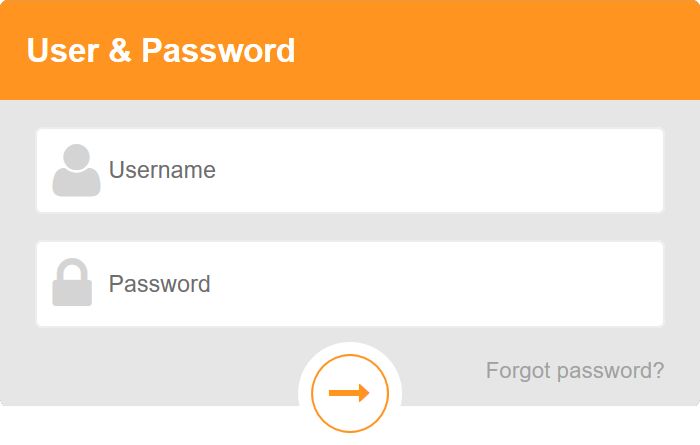Click the word User in the header
Screen dimensions: 700x445
pyautogui.click(x=62, y=50)
